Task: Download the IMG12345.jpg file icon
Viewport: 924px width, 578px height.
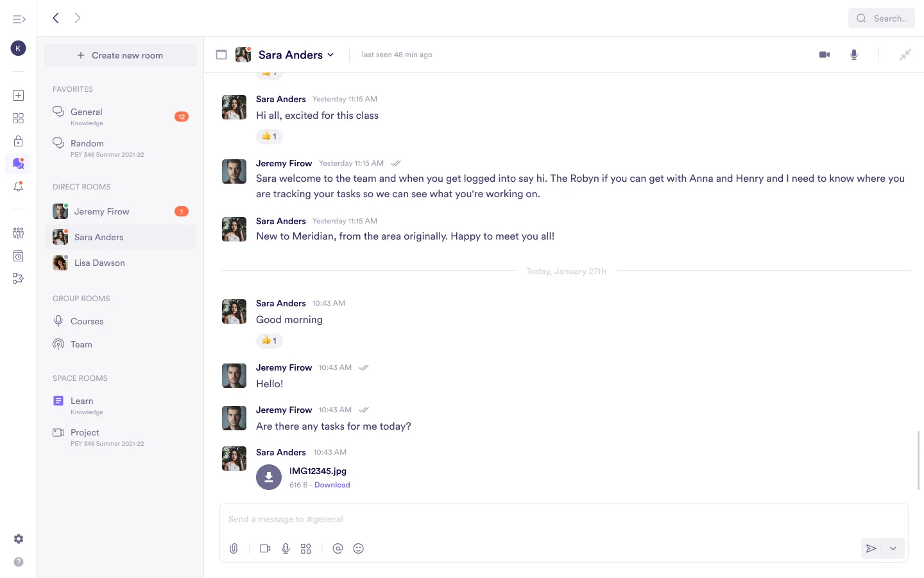Action: pyautogui.click(x=269, y=477)
